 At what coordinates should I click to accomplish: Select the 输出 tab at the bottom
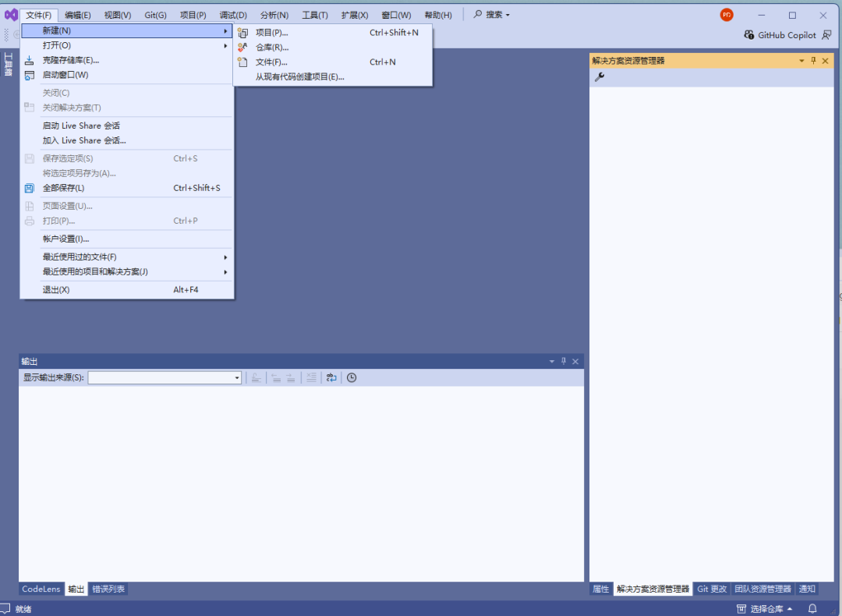(76, 589)
